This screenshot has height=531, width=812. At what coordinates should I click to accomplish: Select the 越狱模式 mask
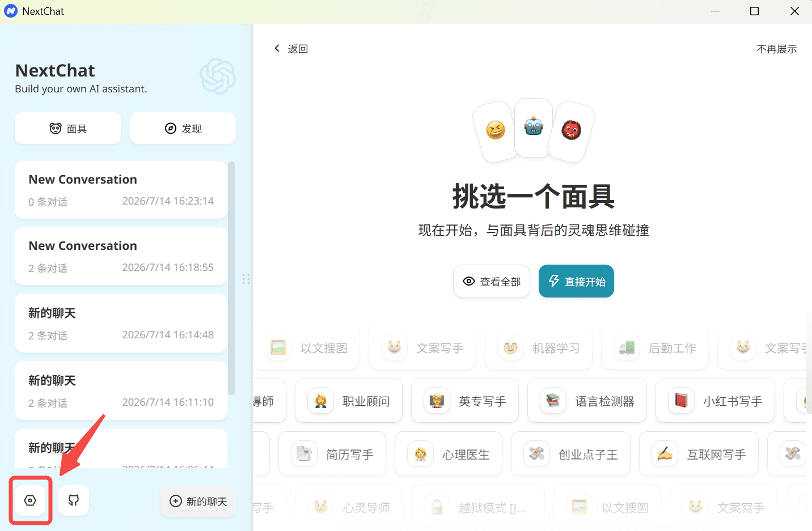pyautogui.click(x=478, y=507)
